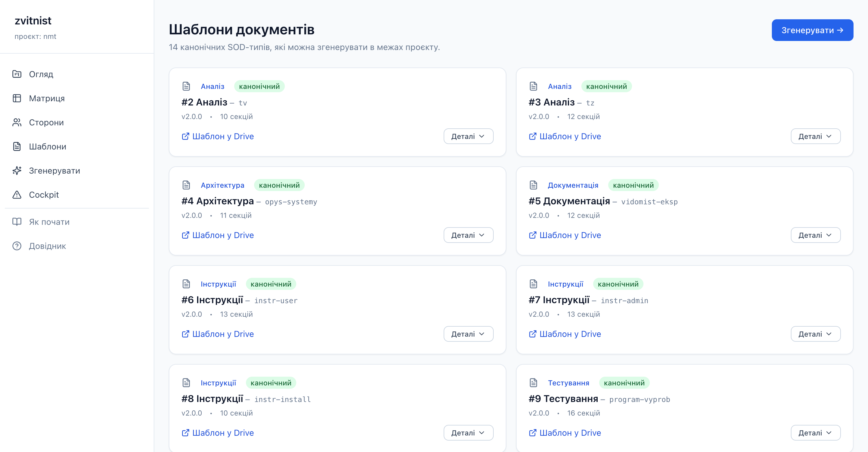
Task: Click the Довідник question mark icon
Action: pyautogui.click(x=17, y=246)
